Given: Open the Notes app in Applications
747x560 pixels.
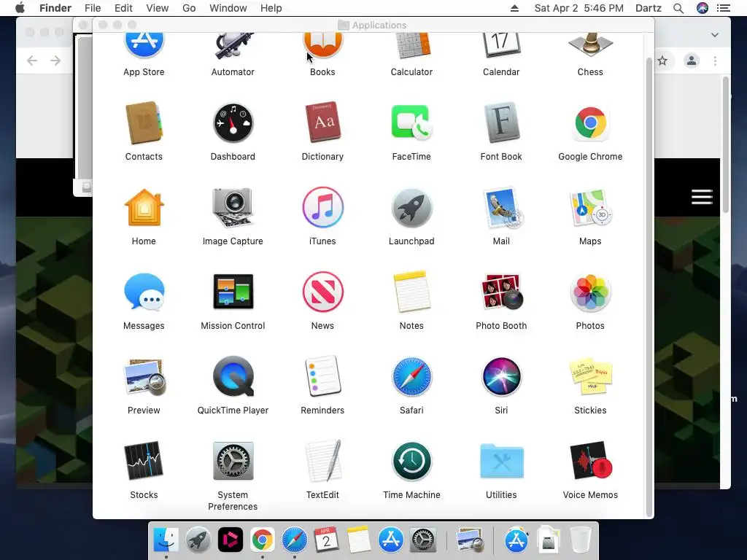Looking at the screenshot, I should click(x=411, y=292).
